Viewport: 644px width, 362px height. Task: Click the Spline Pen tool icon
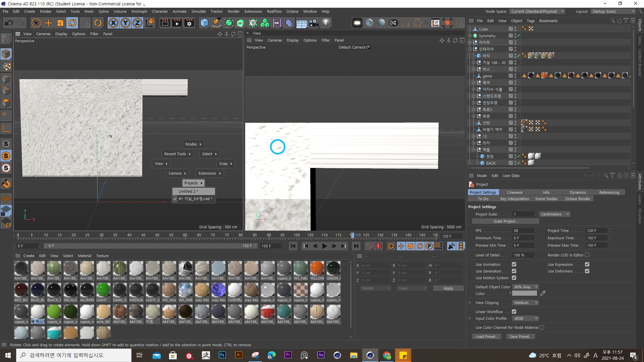point(217,23)
